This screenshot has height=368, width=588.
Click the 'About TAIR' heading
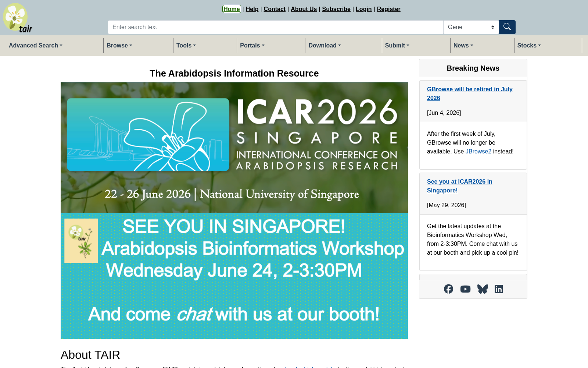click(90, 355)
